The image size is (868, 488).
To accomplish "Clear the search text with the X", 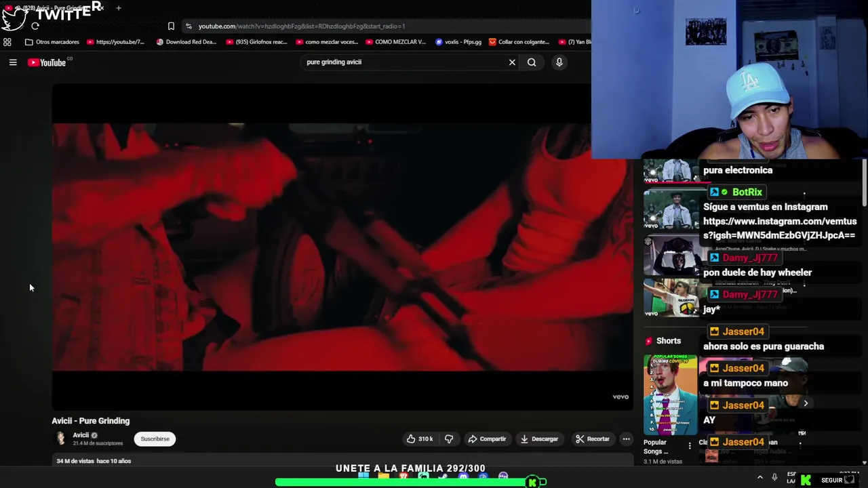I will click(512, 62).
